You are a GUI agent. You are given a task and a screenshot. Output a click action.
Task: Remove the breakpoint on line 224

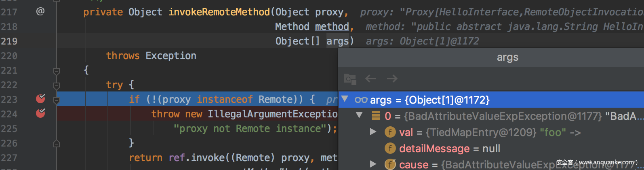tap(40, 113)
